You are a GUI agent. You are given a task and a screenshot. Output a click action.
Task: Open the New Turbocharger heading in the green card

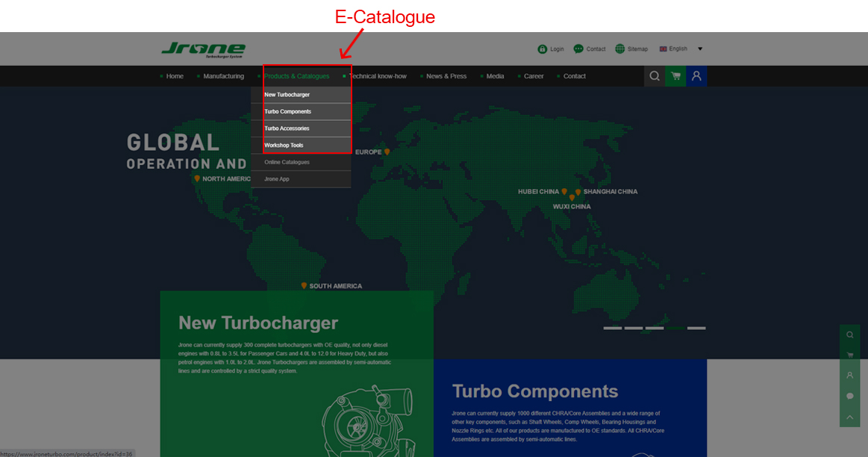258,323
